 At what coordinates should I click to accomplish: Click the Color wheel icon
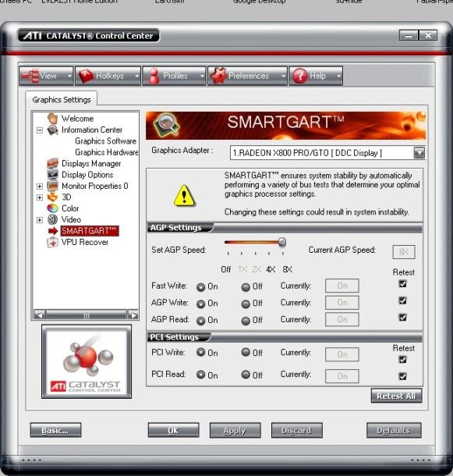point(52,208)
